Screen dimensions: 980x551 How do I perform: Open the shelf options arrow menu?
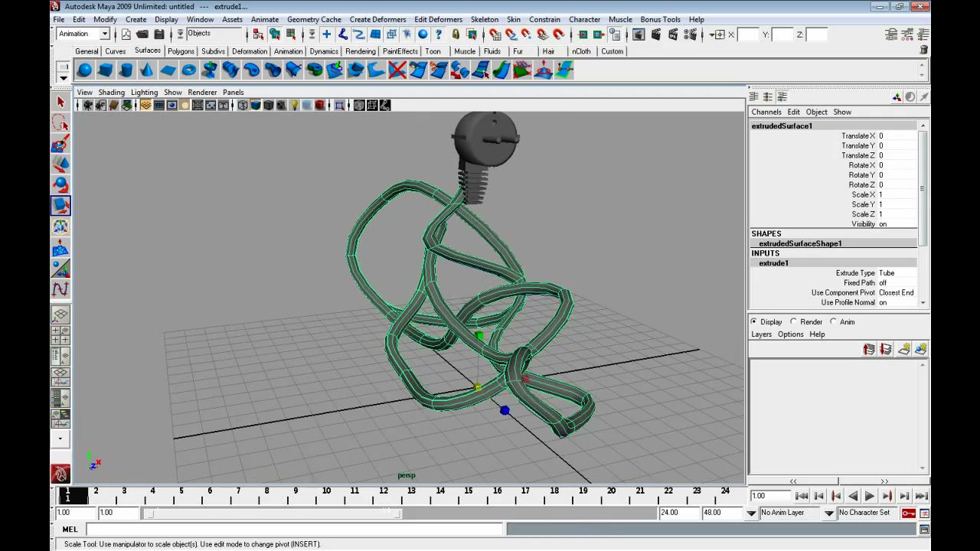[64, 77]
